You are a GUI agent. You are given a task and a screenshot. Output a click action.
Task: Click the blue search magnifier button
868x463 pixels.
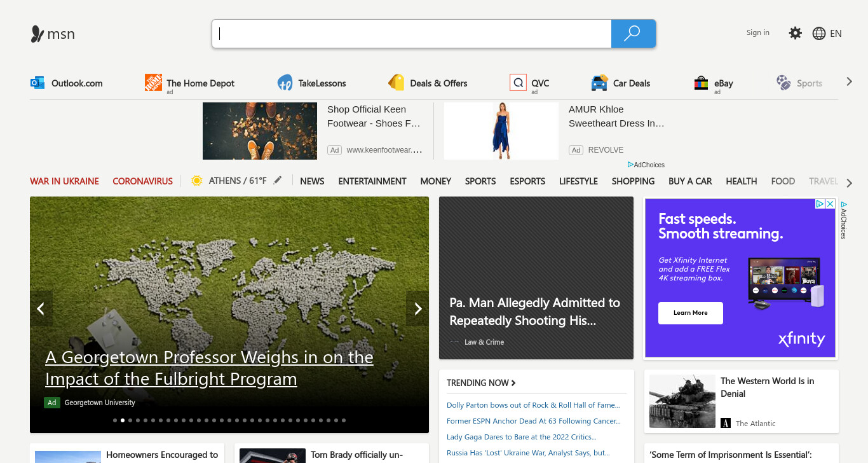(x=633, y=34)
